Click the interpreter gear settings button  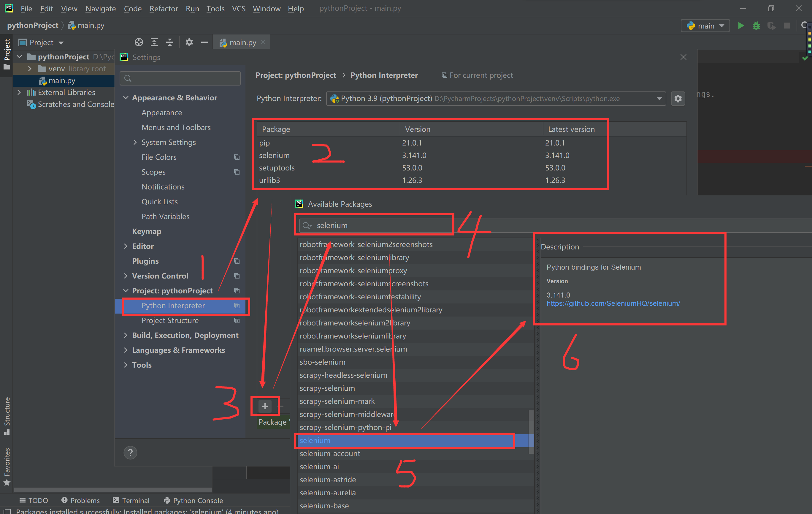tap(678, 99)
